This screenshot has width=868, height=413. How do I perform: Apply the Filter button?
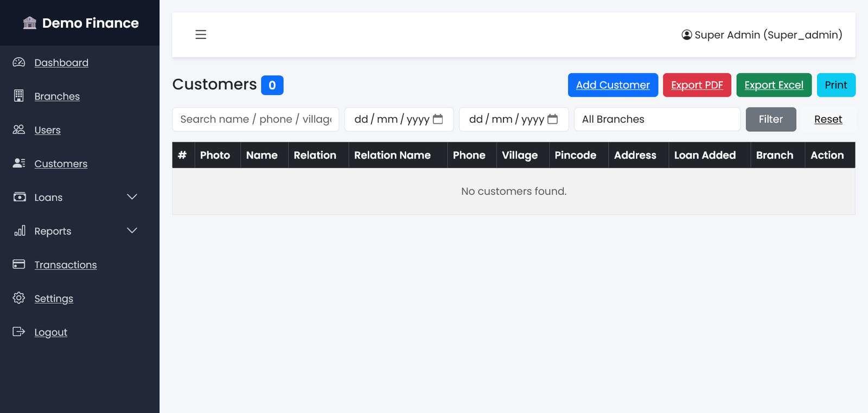coord(771,119)
